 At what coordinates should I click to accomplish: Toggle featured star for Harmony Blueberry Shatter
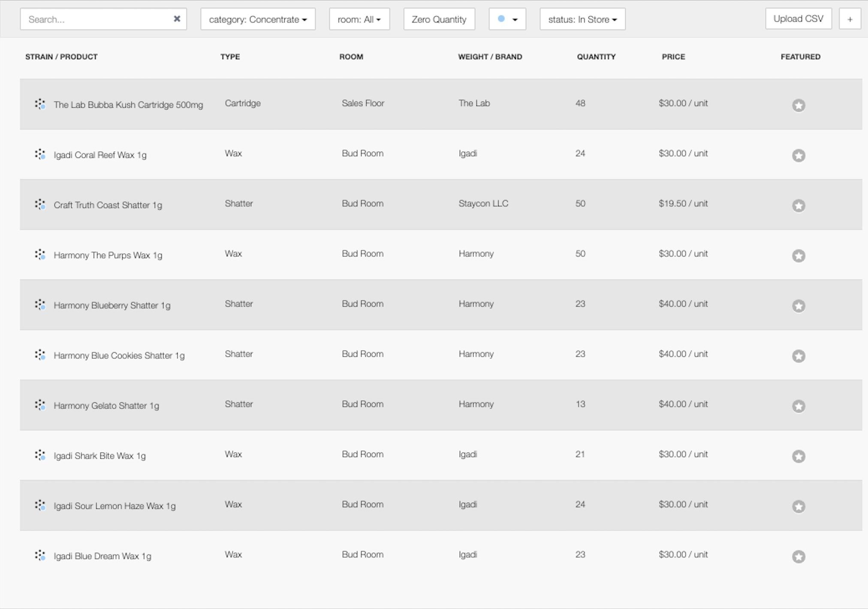click(798, 306)
